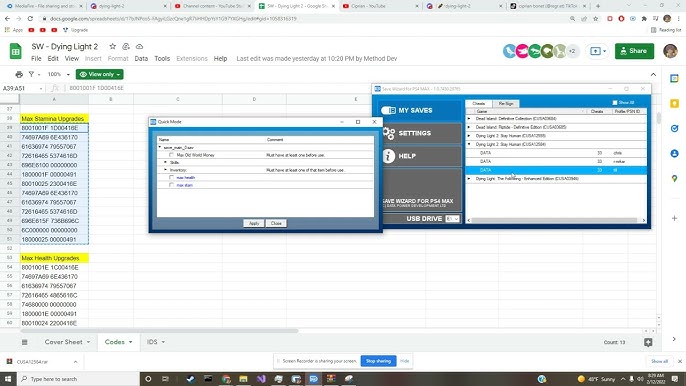
Task: Star the SW - Dying Light 2 document
Action: point(112,46)
